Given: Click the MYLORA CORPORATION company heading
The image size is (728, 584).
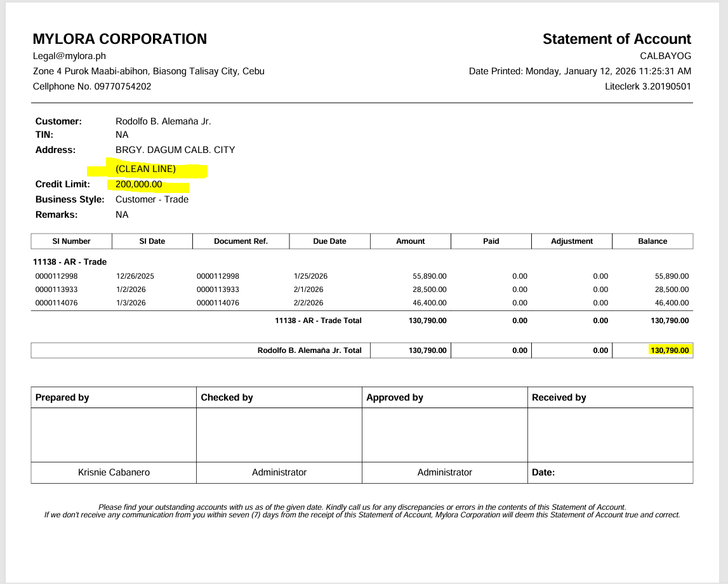Looking at the screenshot, I should pos(120,39).
